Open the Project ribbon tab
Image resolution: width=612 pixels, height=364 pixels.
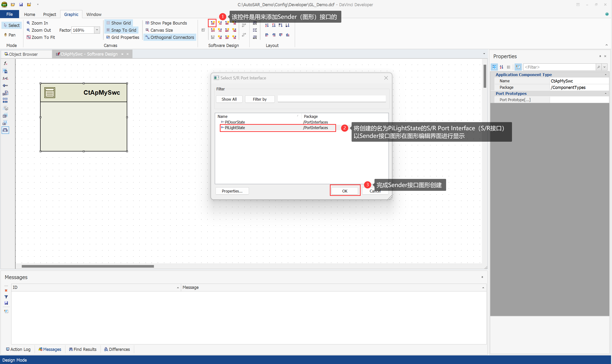point(49,14)
